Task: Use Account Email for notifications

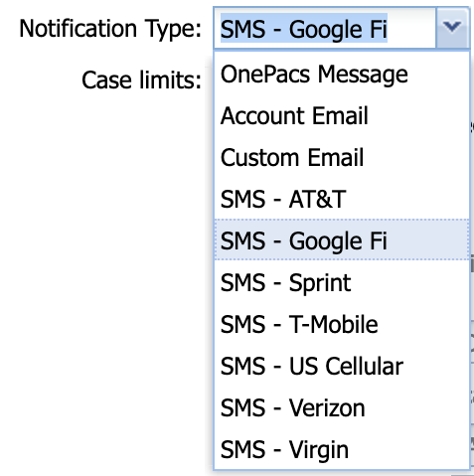Action: click(342, 115)
